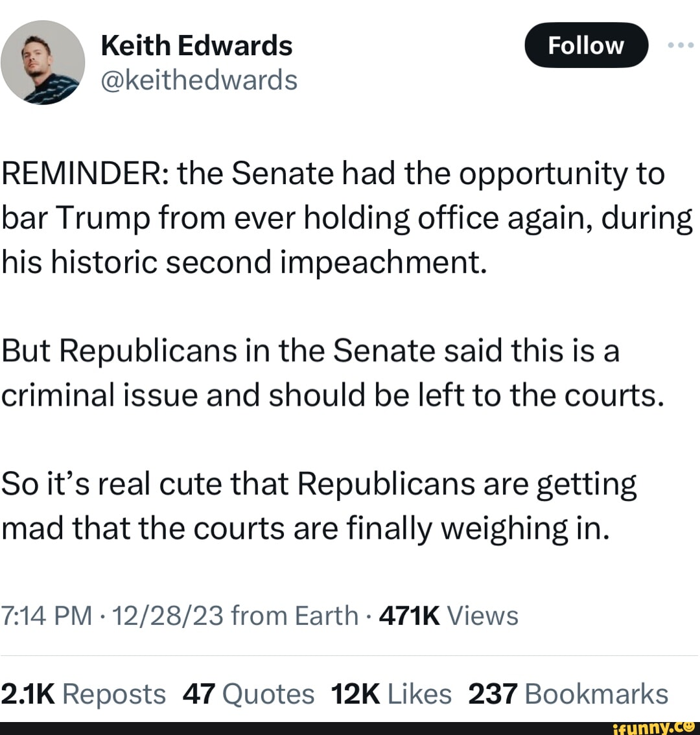Select the tweet body text
Viewport: 700px width, 735px height.
point(324,350)
